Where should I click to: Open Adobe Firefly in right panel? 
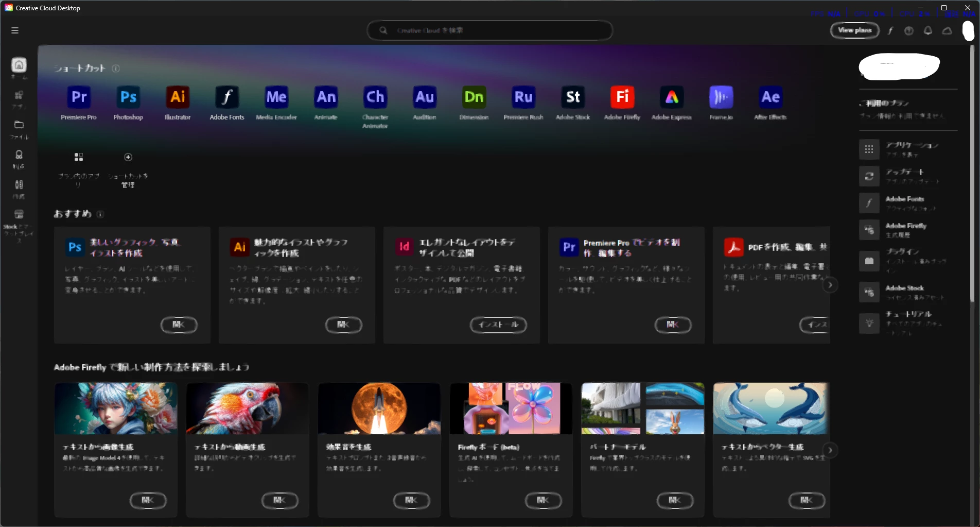[x=908, y=230]
